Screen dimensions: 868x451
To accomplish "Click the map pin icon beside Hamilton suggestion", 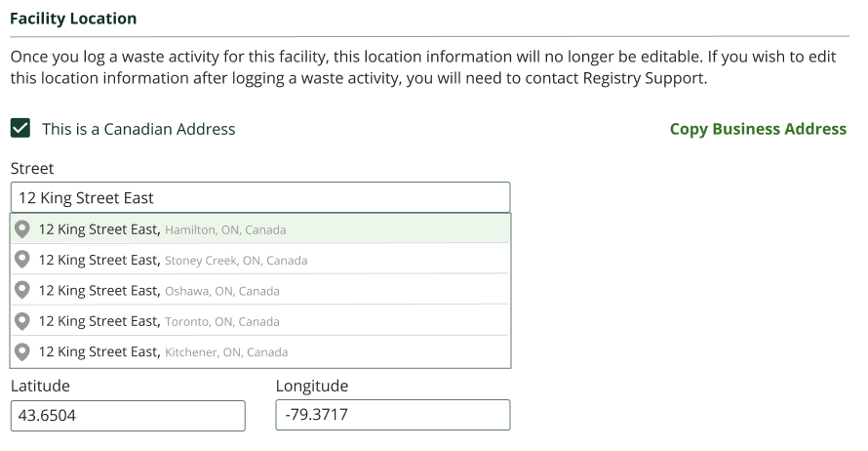I will (x=22, y=228).
